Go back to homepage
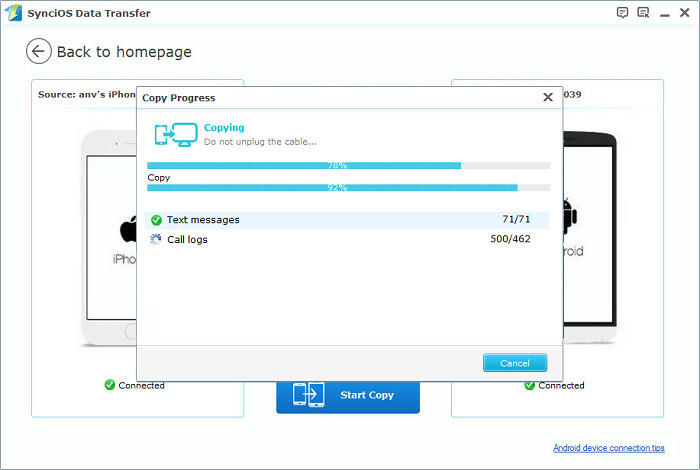The height and width of the screenshot is (470, 700). (x=123, y=52)
